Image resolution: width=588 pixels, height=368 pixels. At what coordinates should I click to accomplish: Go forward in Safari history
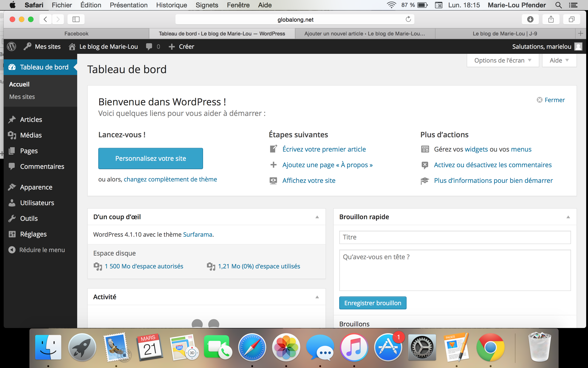click(x=58, y=19)
